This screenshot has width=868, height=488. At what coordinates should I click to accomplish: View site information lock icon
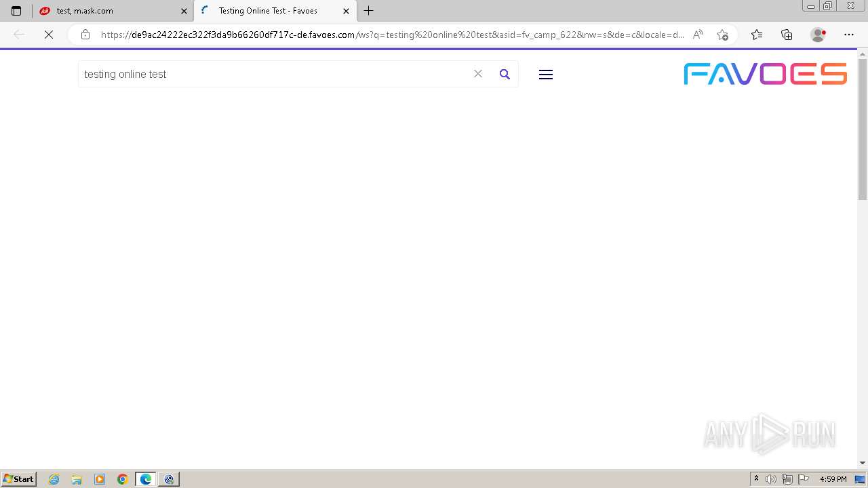[85, 35]
